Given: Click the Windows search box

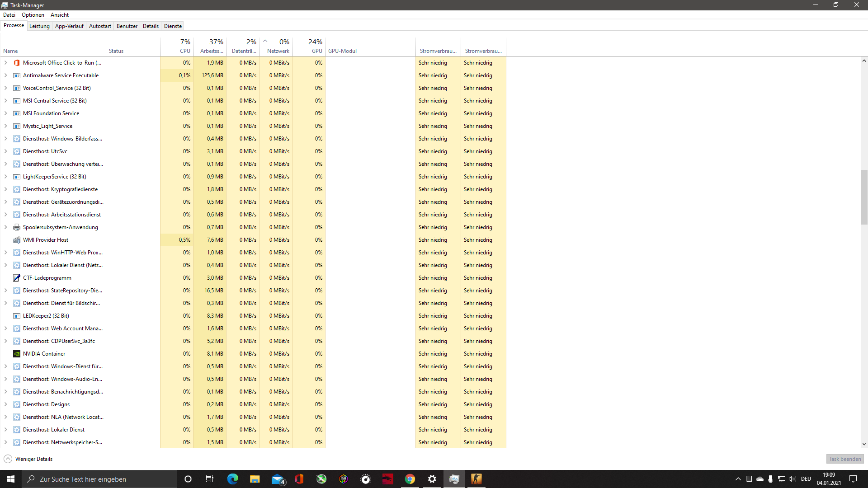Looking at the screenshot, I should coord(99,479).
